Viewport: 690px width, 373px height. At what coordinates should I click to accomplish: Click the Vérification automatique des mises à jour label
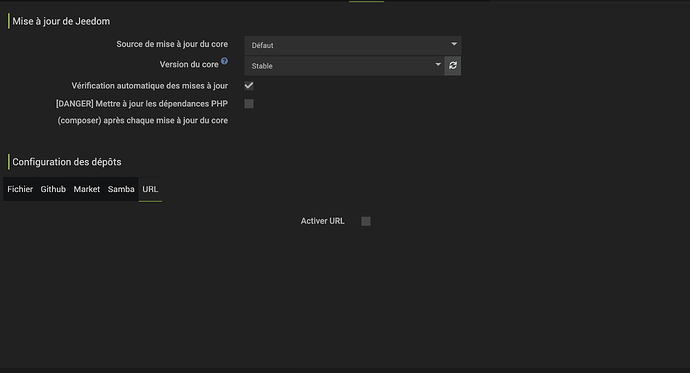coord(150,86)
